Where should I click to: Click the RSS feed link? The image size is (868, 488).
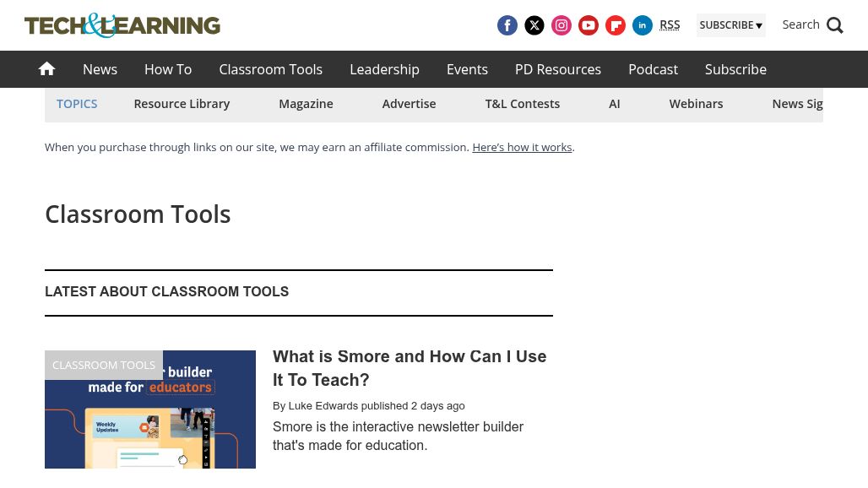(670, 24)
